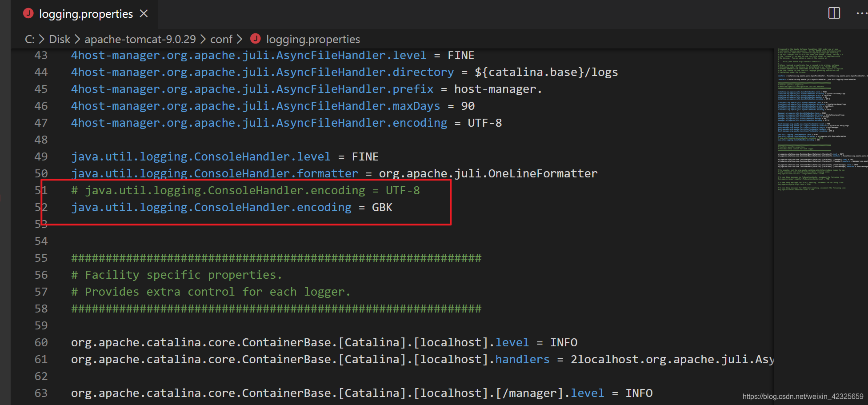The image size is (868, 405).
Task: Click AsyncFileHandler.maxDays key on line 46
Action: click(256, 106)
